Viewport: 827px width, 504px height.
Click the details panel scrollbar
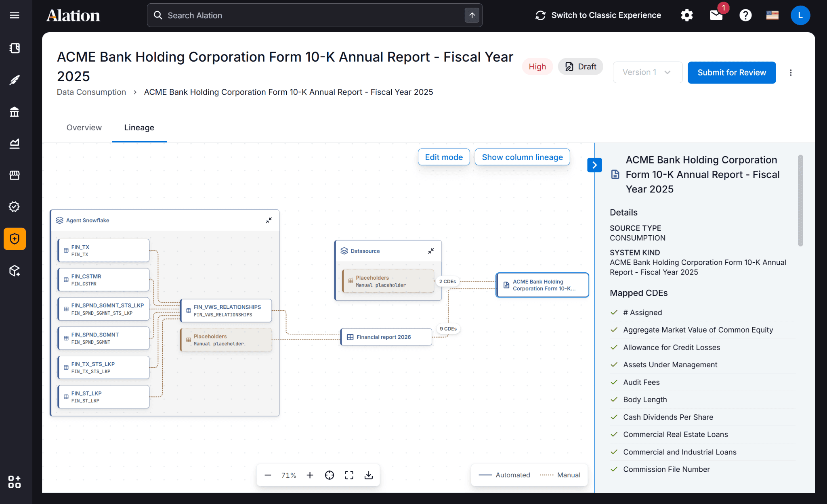click(800, 201)
